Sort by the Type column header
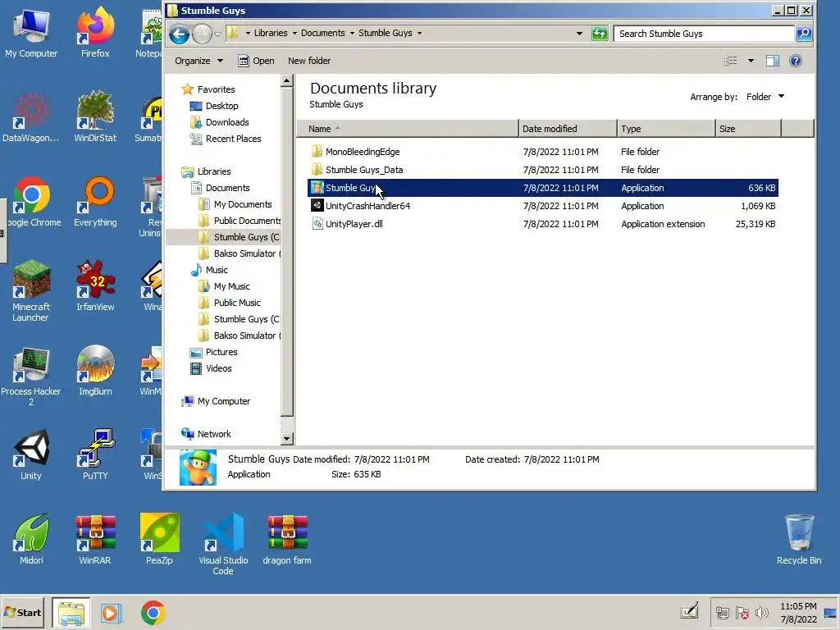The width and height of the screenshot is (840, 630). (666, 129)
